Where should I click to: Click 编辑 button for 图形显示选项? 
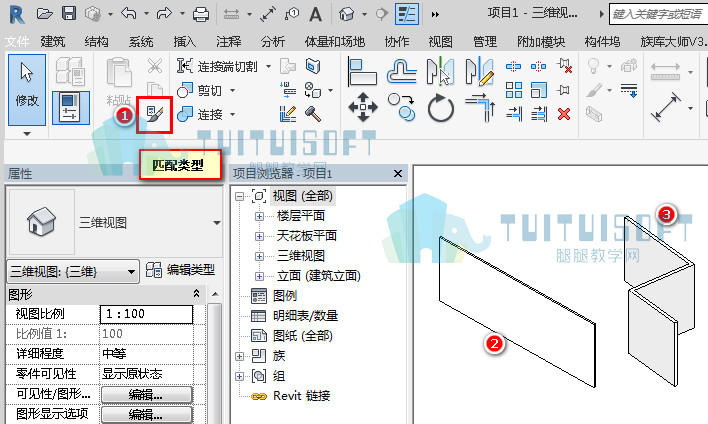coord(147,414)
